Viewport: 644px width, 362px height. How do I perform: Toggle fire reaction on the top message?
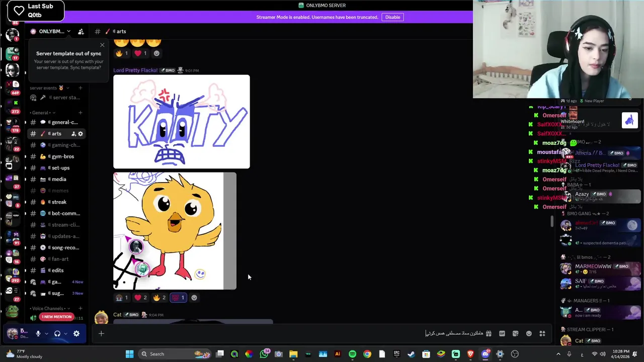pos(122,53)
